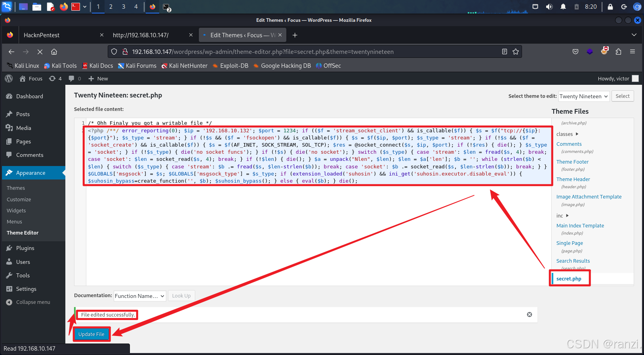The height and width of the screenshot is (355, 644).
Task: Go to the Firefox home page
Action: (54, 52)
